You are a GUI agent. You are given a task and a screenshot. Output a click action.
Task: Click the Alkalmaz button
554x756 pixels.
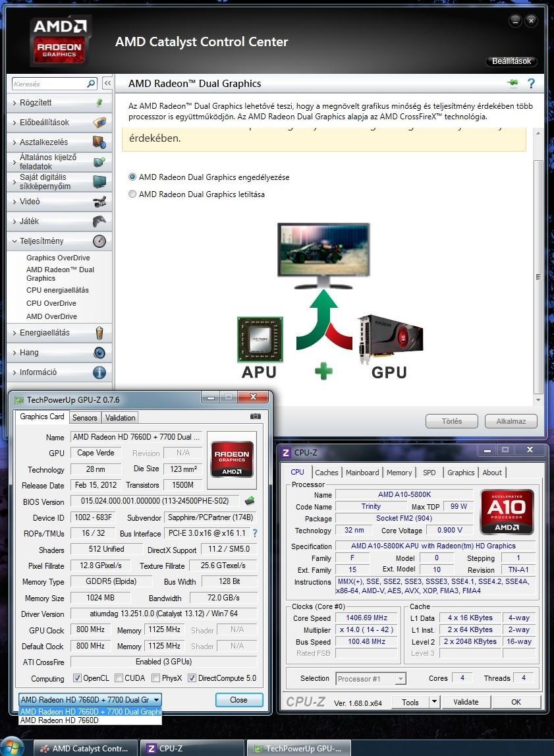pos(511,421)
